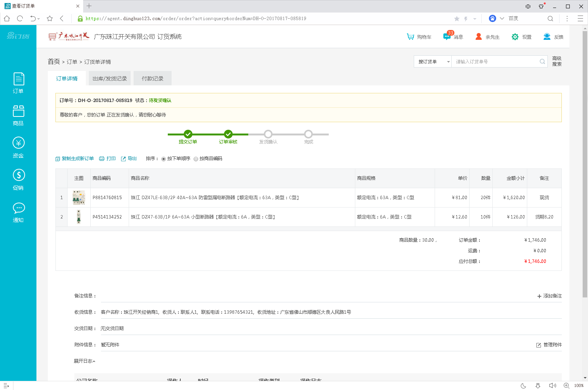This screenshot has height=390, width=588.
Task: Click the 发货确认 progress step marker
Action: tap(268, 134)
